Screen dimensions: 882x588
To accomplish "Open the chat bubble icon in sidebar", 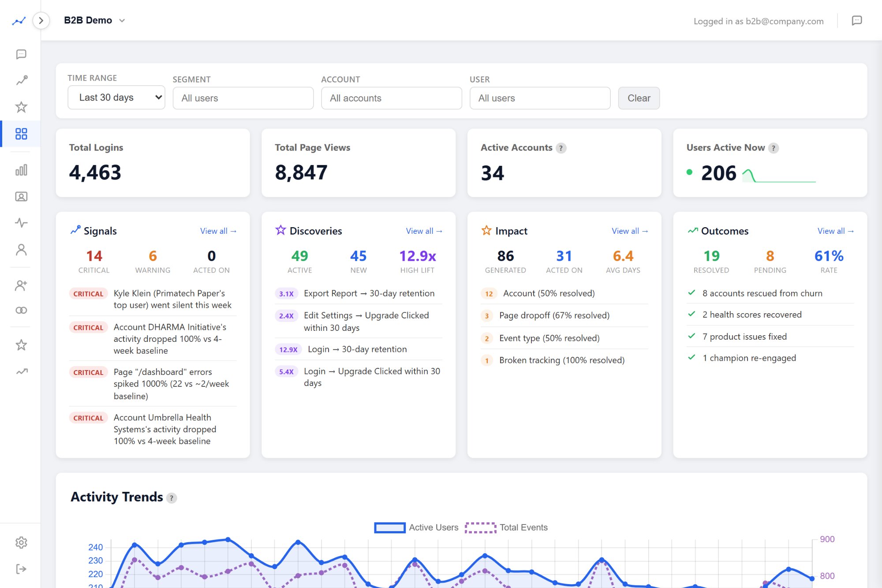I will coord(21,54).
